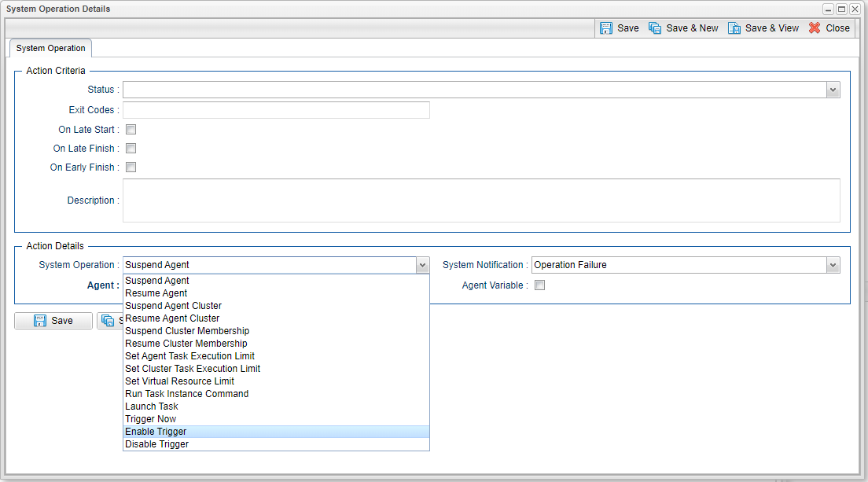Tick the Agent Variable checkbox
The image size is (868, 482).
[539, 285]
